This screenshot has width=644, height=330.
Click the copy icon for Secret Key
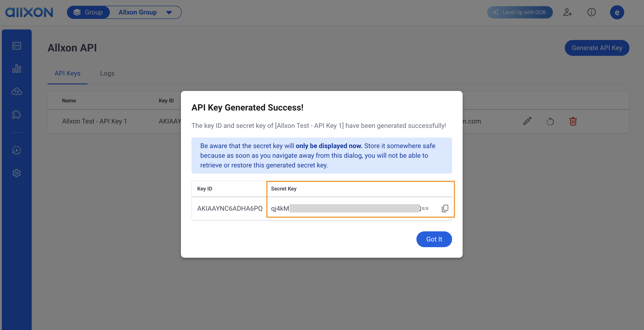click(x=445, y=208)
